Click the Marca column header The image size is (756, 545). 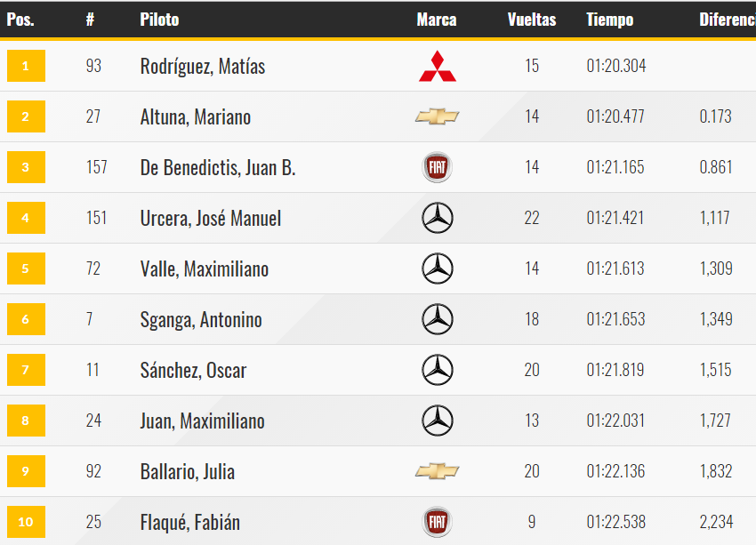pos(437,20)
